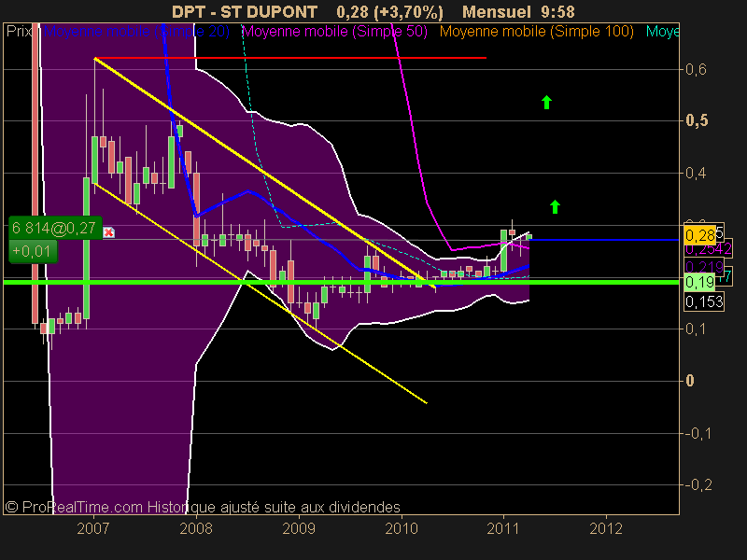Viewport: 747px width, 560px height.
Task: Select the green up-arrow near the 0,3 level
Action: click(555, 206)
